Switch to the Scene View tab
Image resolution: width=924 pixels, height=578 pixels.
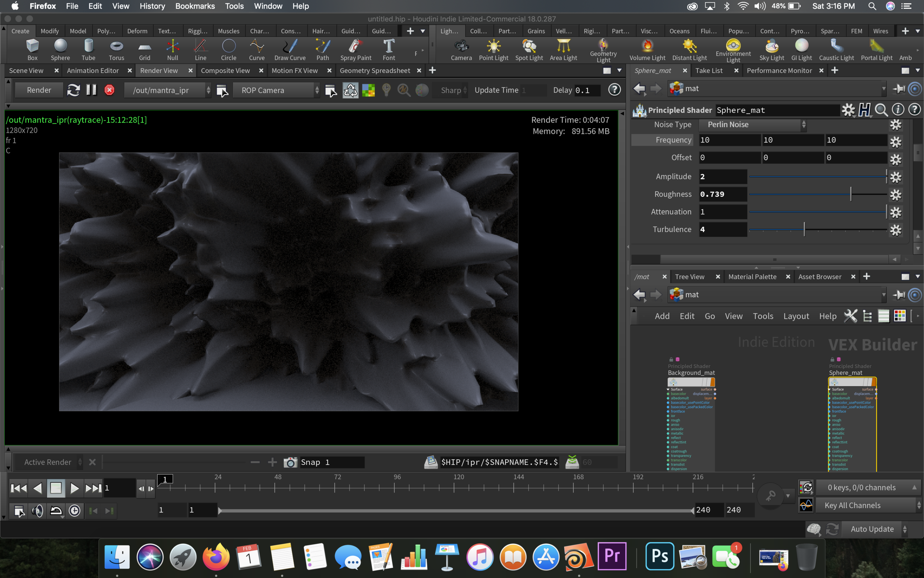click(x=26, y=71)
